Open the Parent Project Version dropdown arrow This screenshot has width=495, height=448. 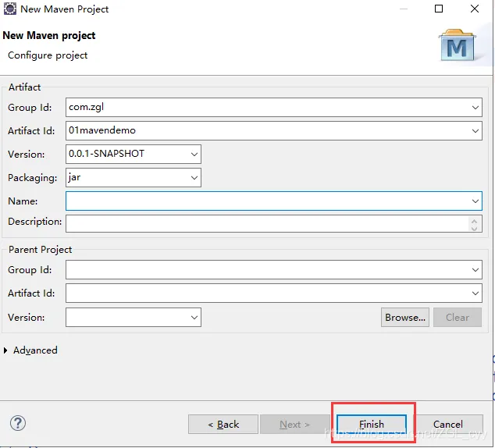[194, 318]
